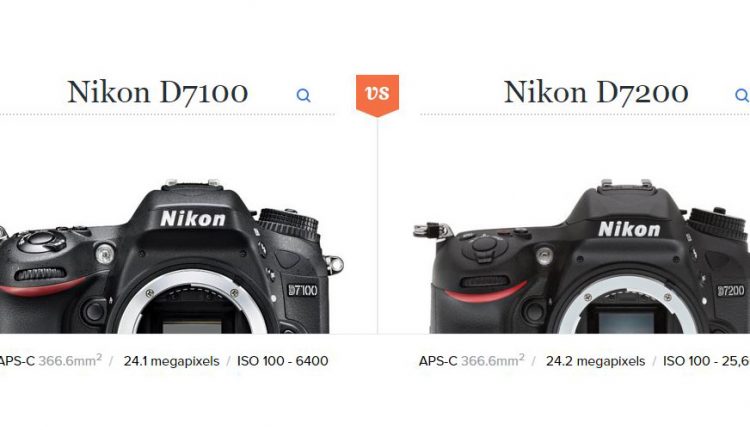Open the Nikon D7100 title
Viewport: 750px width, 430px height.
[x=158, y=92]
